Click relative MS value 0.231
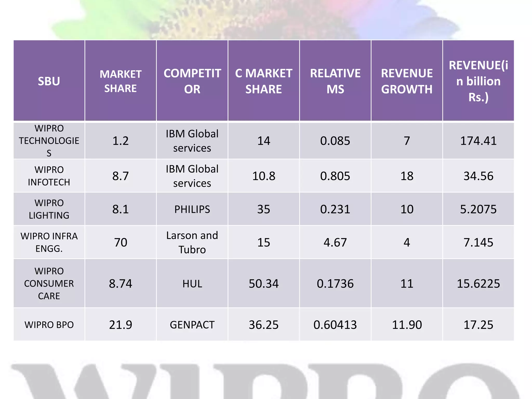The height and width of the screenshot is (399, 532). (335, 209)
